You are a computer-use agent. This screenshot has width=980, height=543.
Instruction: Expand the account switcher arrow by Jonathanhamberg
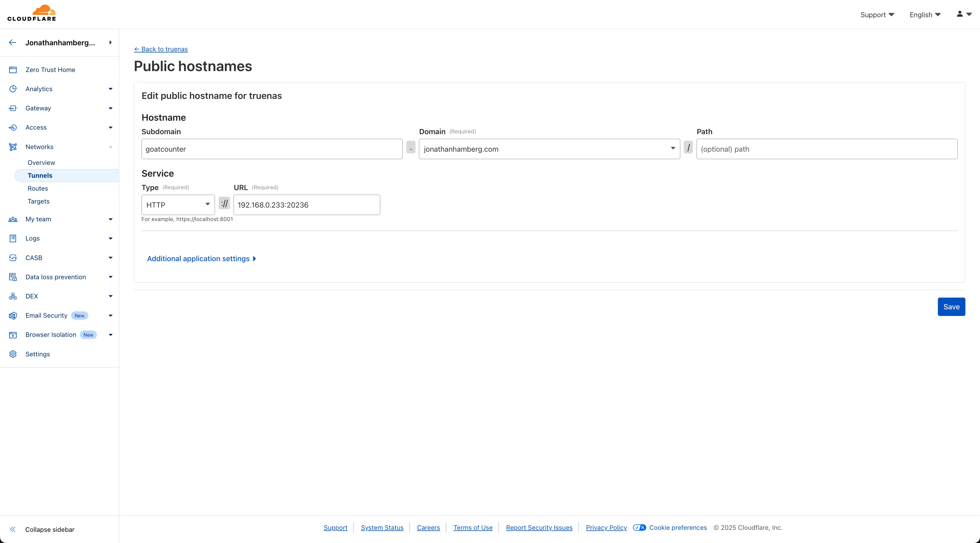point(110,43)
